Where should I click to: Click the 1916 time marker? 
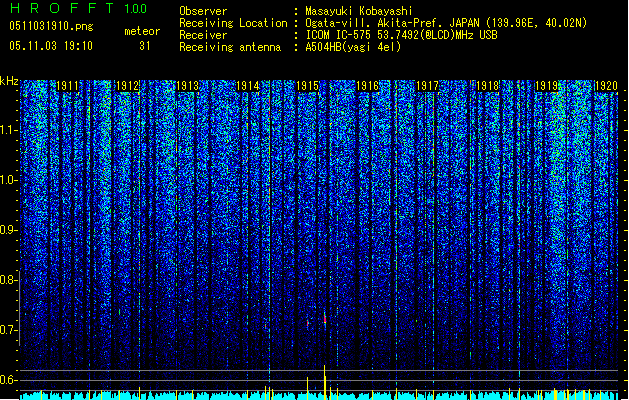(367, 86)
